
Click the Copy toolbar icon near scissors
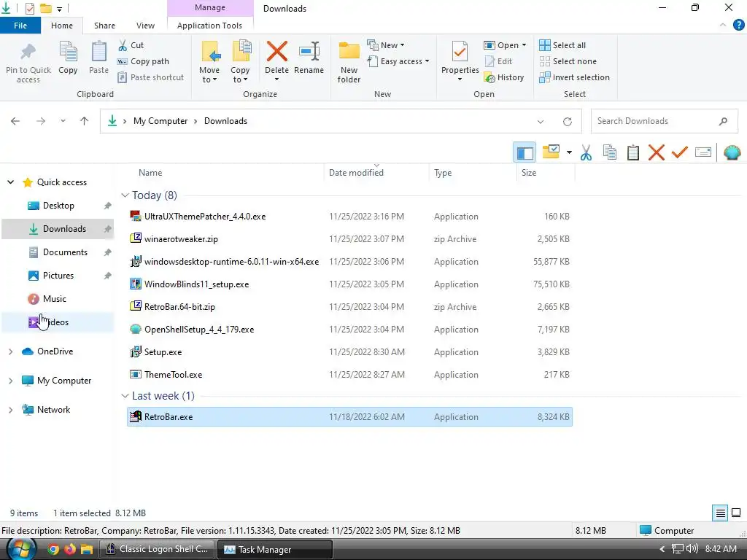coord(609,153)
